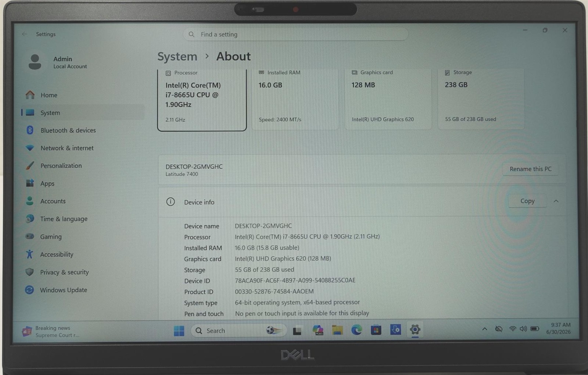Click System in the breadcrumb
The image size is (588, 375).
pos(177,57)
